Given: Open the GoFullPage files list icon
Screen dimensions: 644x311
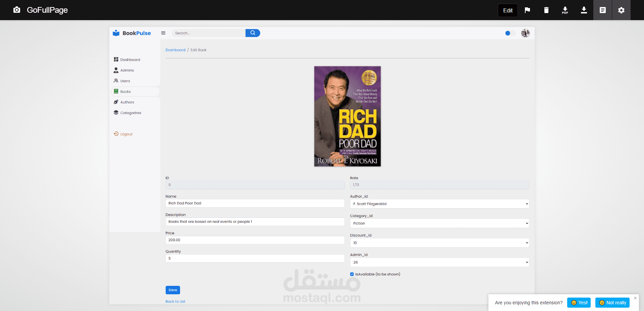Looking at the screenshot, I should click(x=603, y=10).
